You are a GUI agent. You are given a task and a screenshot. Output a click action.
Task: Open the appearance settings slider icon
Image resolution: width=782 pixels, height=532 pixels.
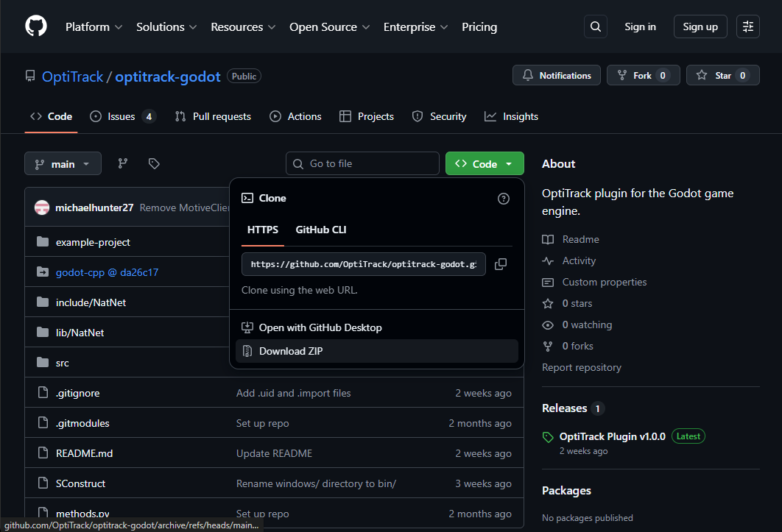747,26
